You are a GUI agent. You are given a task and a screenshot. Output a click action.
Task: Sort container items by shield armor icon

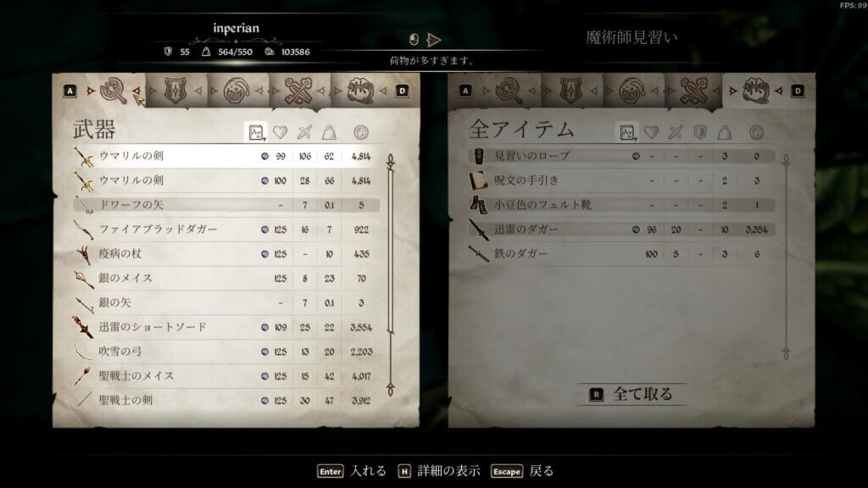click(699, 132)
